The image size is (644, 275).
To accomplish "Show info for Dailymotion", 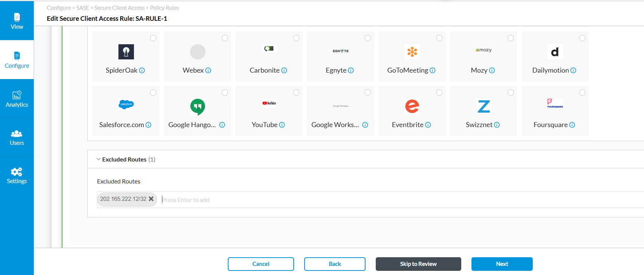I will 573,70.
